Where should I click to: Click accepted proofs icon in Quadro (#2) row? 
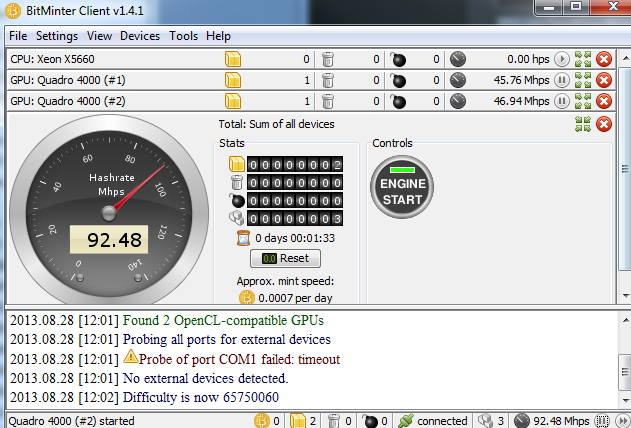click(233, 101)
